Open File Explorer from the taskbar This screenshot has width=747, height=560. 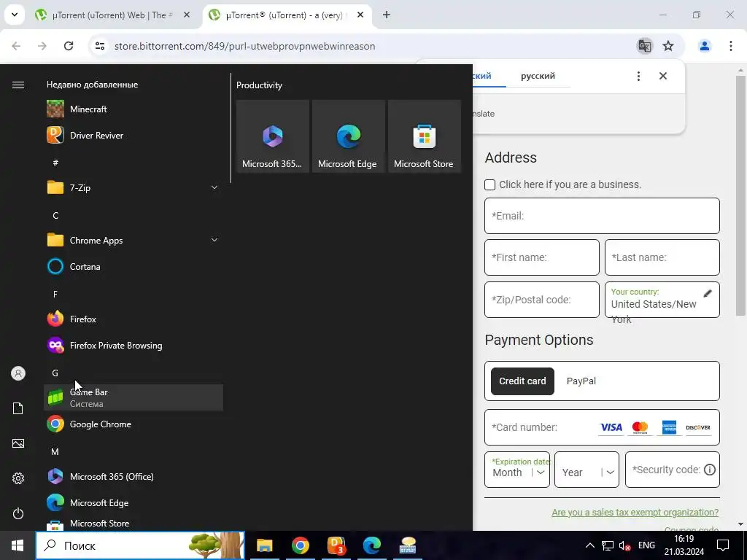pos(264,545)
